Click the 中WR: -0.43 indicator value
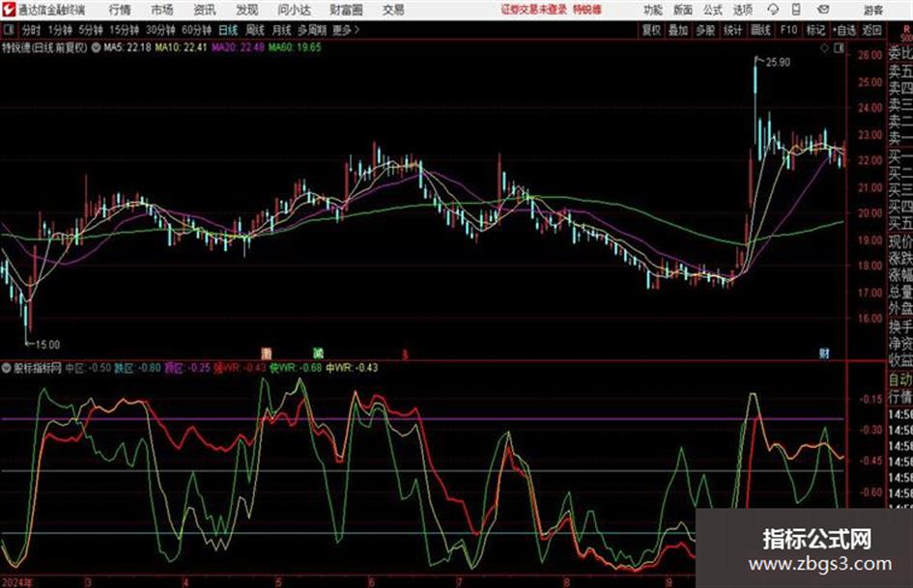 tap(352, 368)
